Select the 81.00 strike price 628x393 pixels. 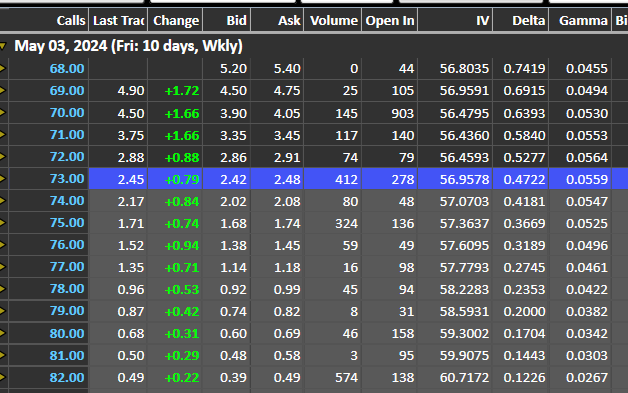click(x=67, y=355)
